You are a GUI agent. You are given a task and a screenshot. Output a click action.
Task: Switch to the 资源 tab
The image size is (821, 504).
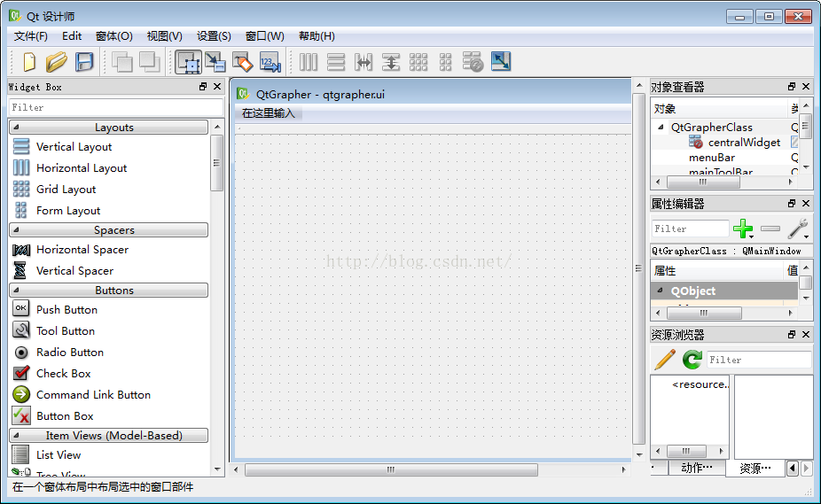(755, 469)
